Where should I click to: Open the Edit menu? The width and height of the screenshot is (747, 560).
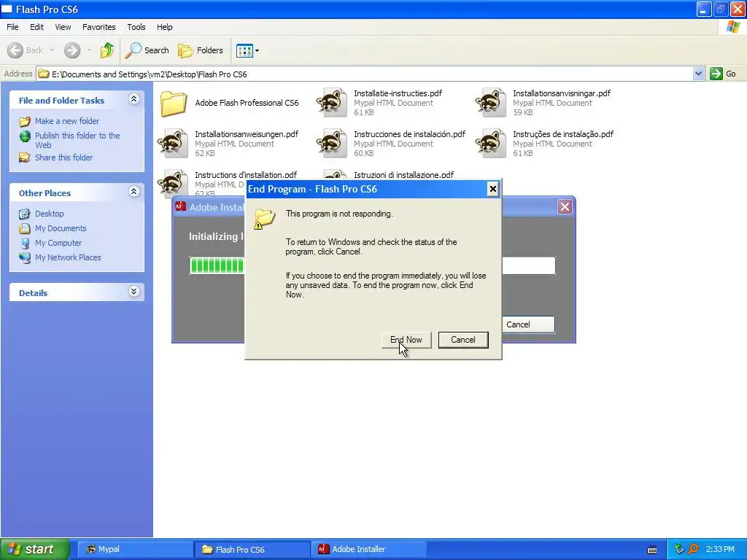pyautogui.click(x=36, y=27)
